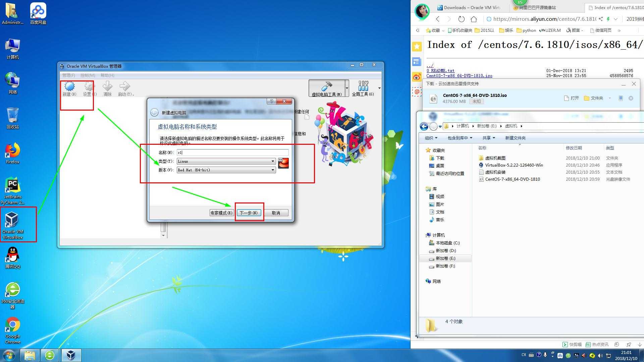
Task: Click the browser home icon
Action: (x=474, y=19)
